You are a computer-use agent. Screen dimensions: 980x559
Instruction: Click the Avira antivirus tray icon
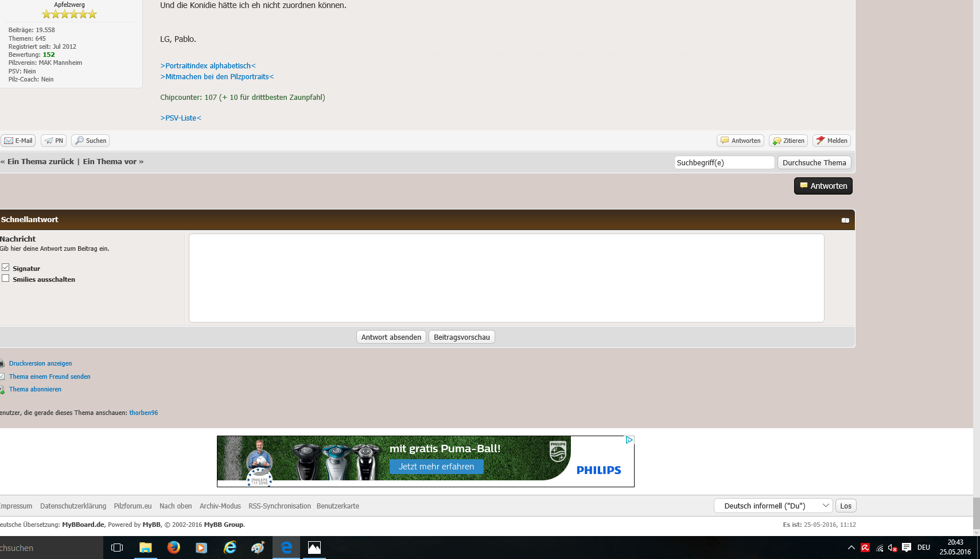point(865,548)
